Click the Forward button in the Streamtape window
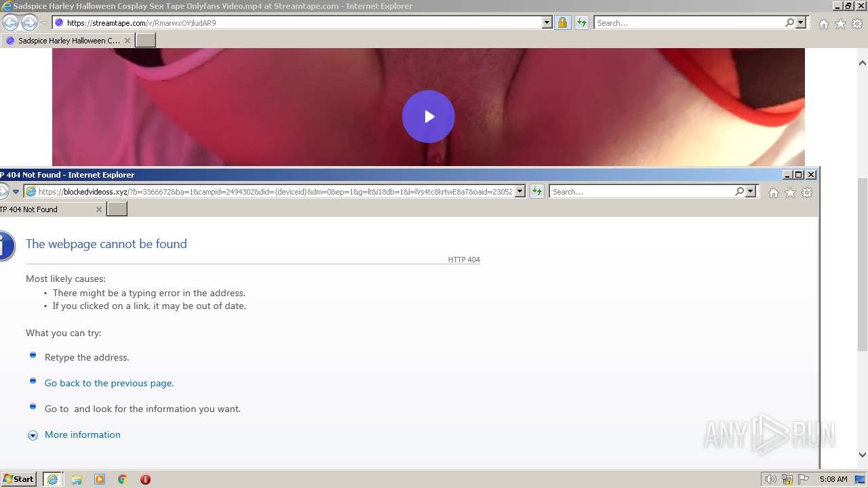The height and width of the screenshot is (488, 868). point(29,23)
